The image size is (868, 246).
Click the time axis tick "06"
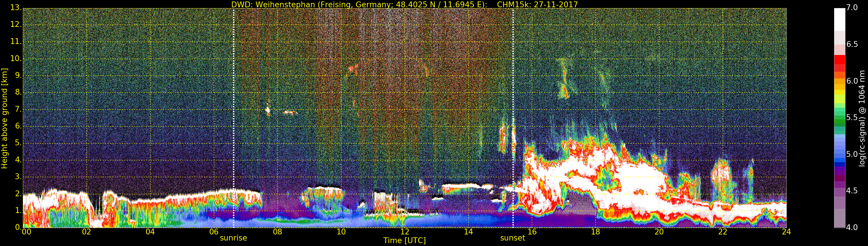point(214,232)
